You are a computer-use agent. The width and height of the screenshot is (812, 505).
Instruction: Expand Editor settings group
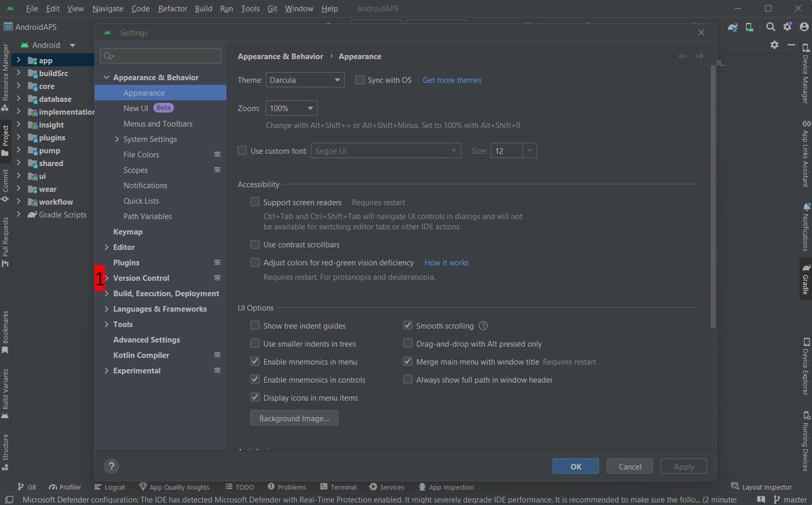106,247
